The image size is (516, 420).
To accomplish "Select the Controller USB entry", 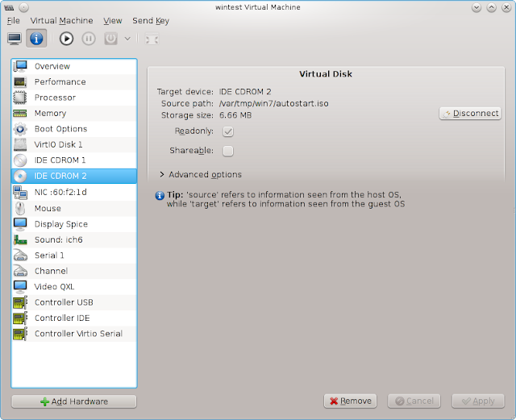I will [74, 302].
